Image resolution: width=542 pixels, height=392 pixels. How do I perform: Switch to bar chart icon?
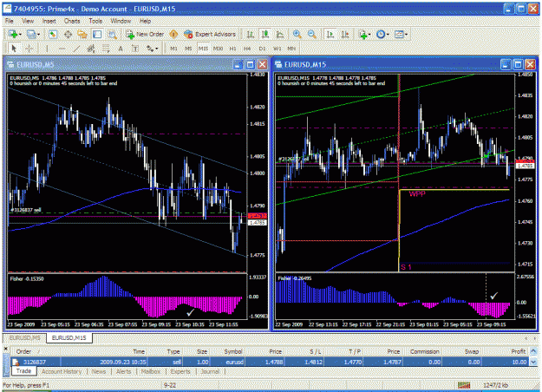pyautogui.click(x=251, y=34)
